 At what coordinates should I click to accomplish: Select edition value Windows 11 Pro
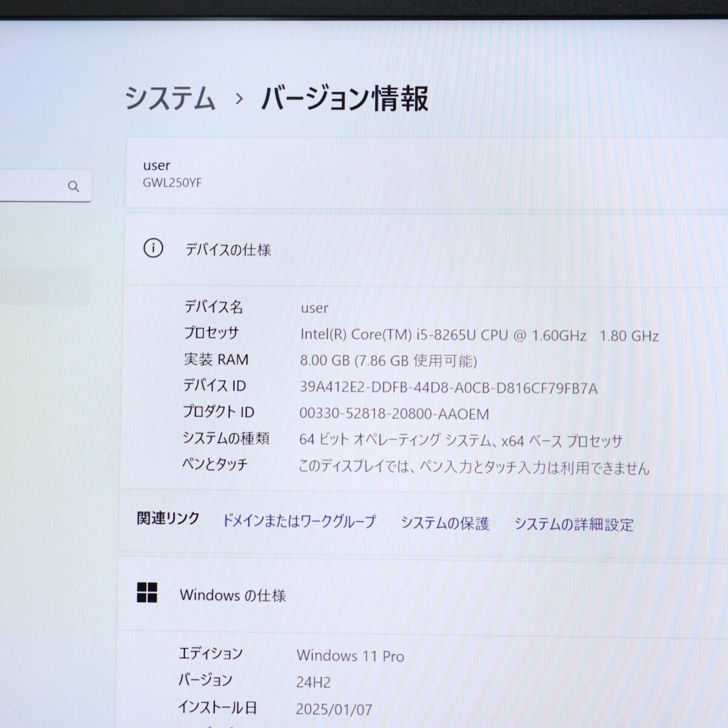pyautogui.click(x=350, y=655)
